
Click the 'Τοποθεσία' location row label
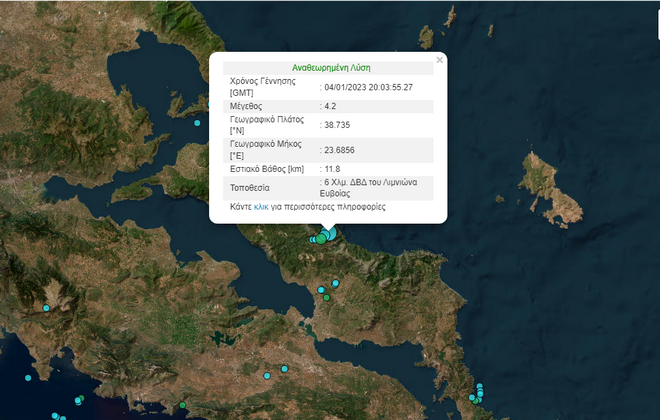pyautogui.click(x=254, y=187)
